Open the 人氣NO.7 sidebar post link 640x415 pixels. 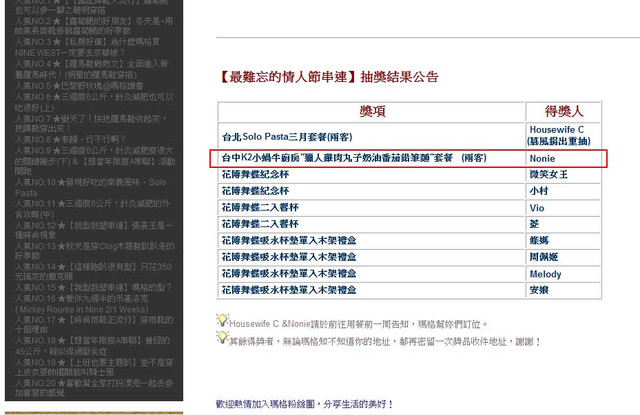click(x=91, y=123)
